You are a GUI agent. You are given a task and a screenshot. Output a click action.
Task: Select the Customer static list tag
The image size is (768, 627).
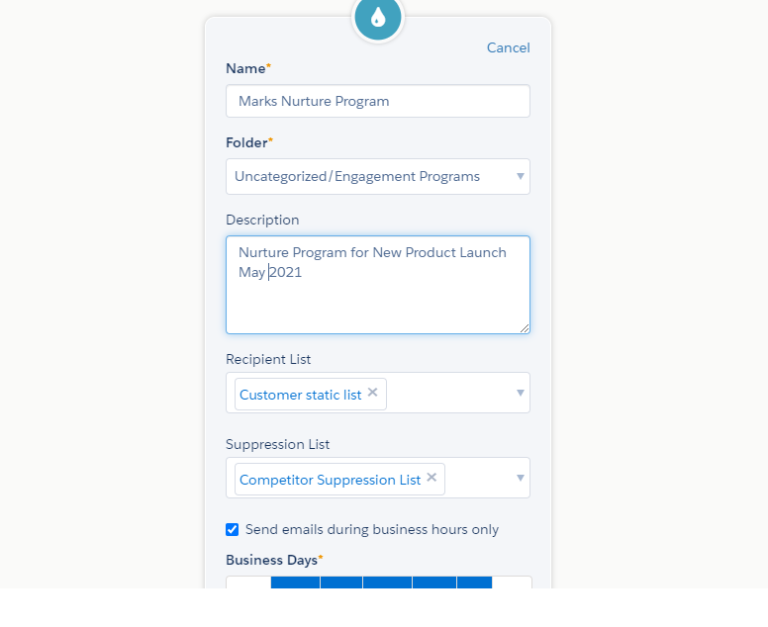point(300,395)
